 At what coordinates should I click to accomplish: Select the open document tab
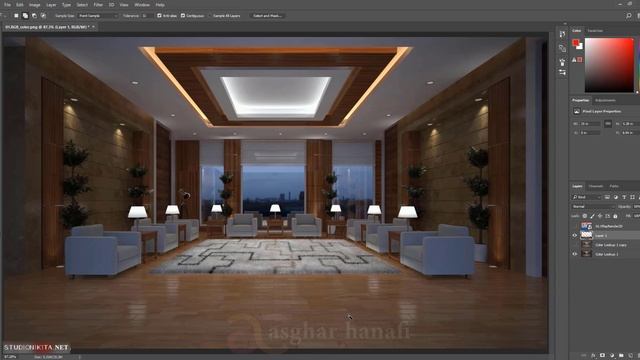(50, 27)
